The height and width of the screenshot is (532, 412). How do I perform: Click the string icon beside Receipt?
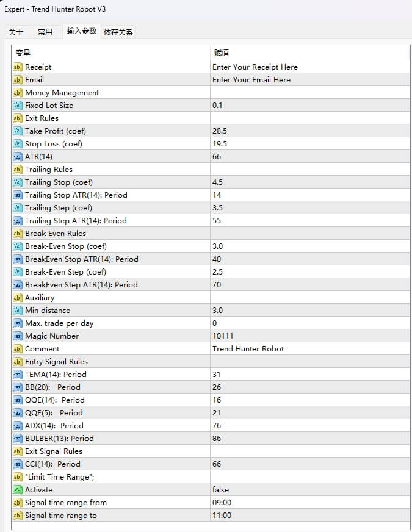[17, 67]
